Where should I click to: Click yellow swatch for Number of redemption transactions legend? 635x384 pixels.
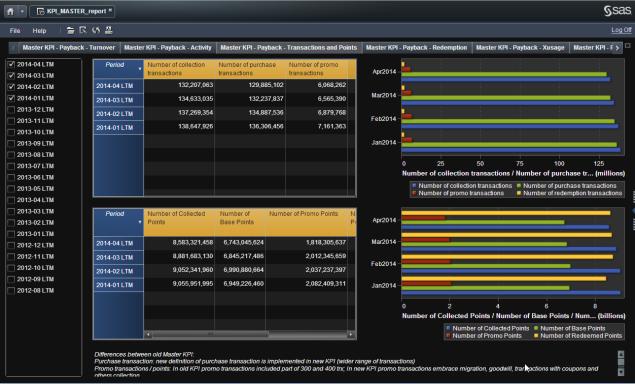[x=519, y=193]
